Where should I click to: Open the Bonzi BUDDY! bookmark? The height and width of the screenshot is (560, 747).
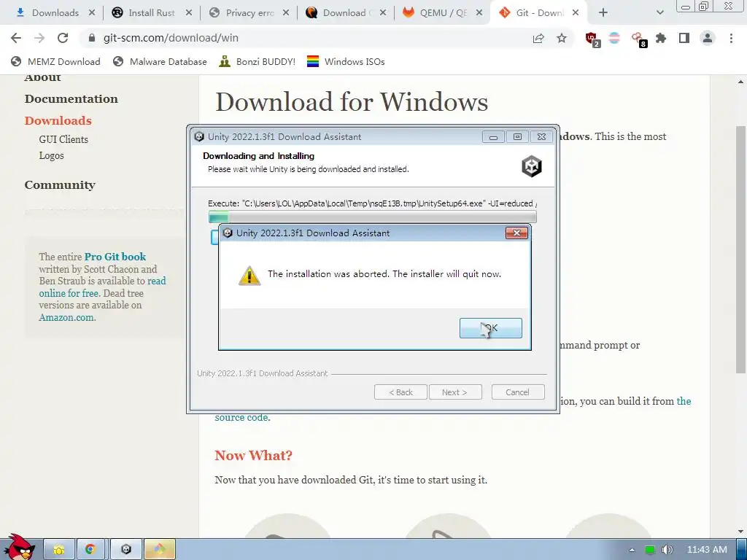click(258, 61)
